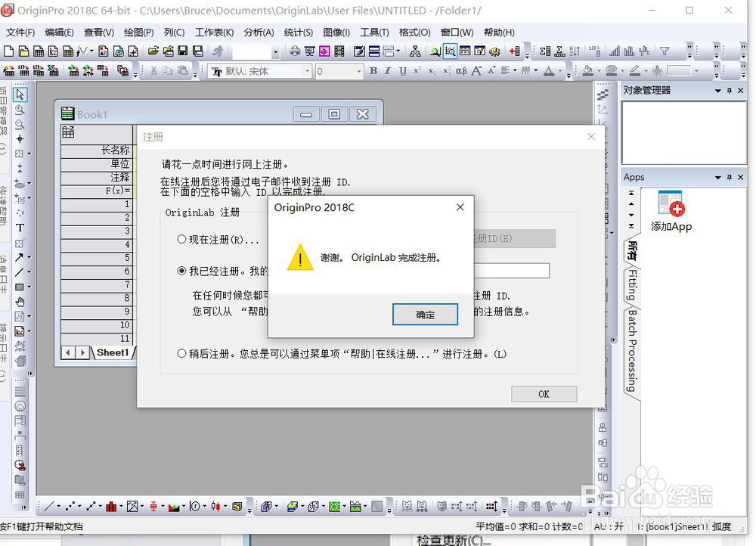Click the Code Builder gear icon
The width and height of the screenshot is (756, 546).
[x=494, y=51]
